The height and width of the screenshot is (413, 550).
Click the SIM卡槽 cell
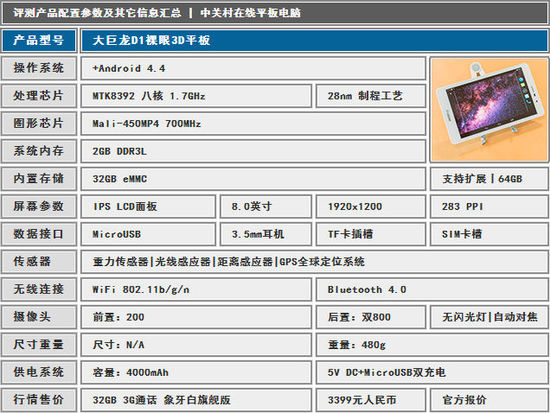(489, 234)
